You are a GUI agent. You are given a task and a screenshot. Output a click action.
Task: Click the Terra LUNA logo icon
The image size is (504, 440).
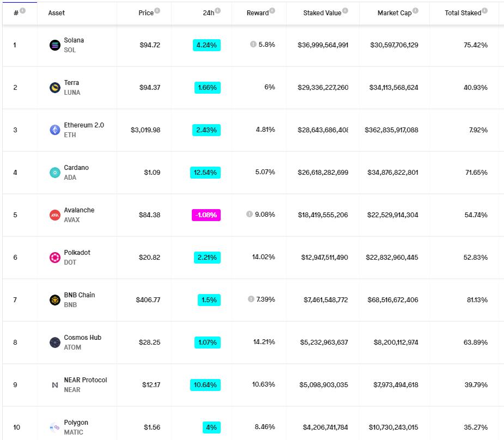click(55, 88)
